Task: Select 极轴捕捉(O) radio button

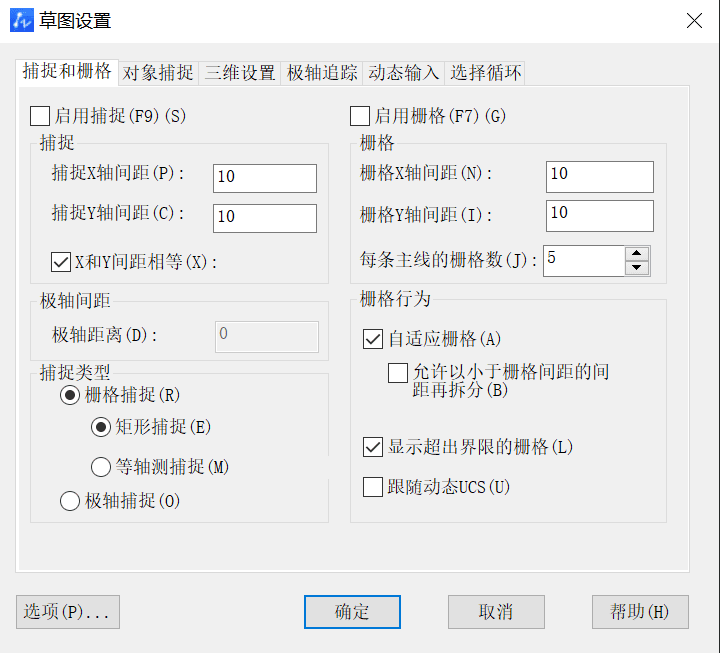Action: (x=70, y=501)
